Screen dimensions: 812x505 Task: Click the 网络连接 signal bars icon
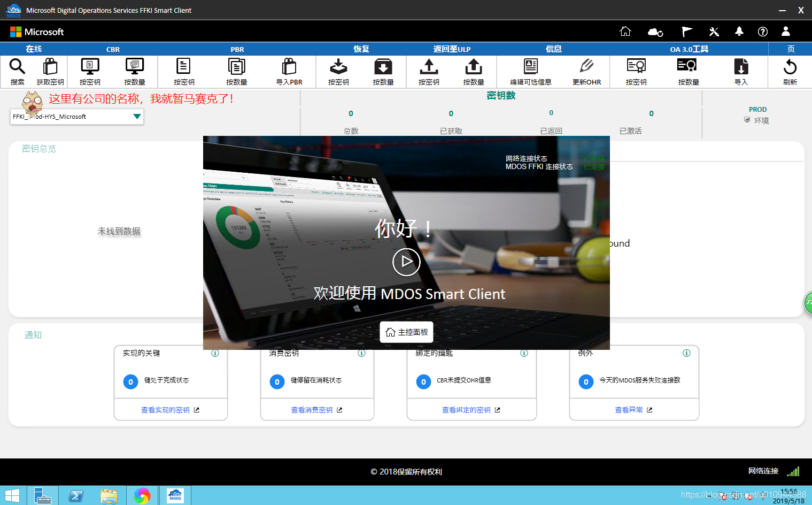click(793, 471)
